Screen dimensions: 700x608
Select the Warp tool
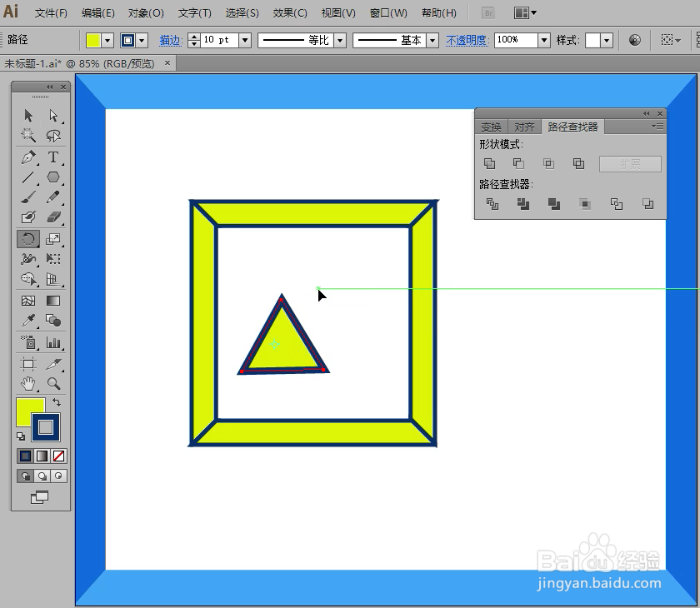point(28,259)
